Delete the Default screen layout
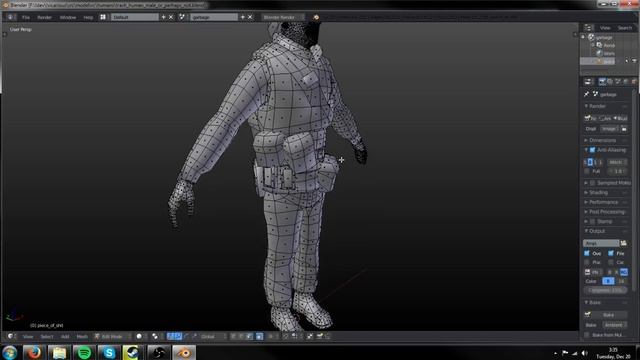This screenshot has height=360, width=640. (x=171, y=17)
